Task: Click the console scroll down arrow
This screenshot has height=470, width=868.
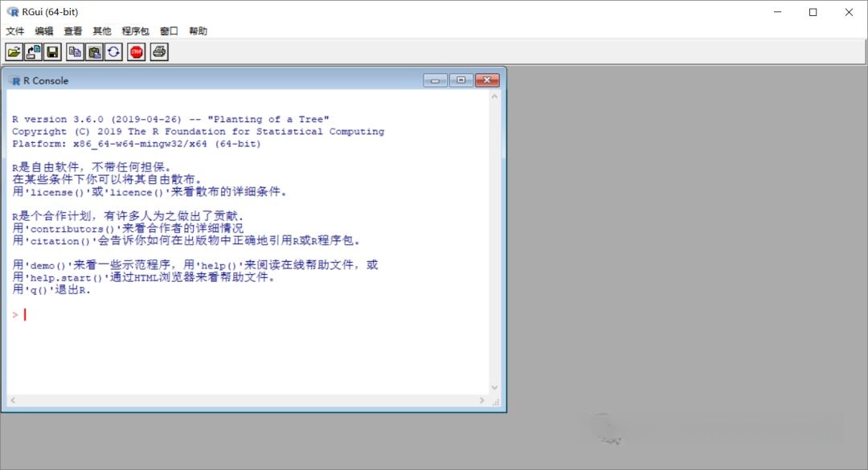Action: coord(494,387)
